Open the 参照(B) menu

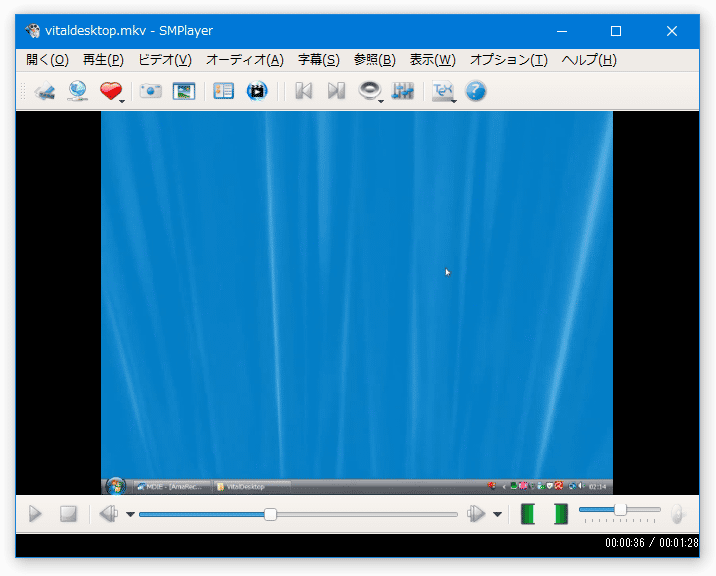click(374, 60)
